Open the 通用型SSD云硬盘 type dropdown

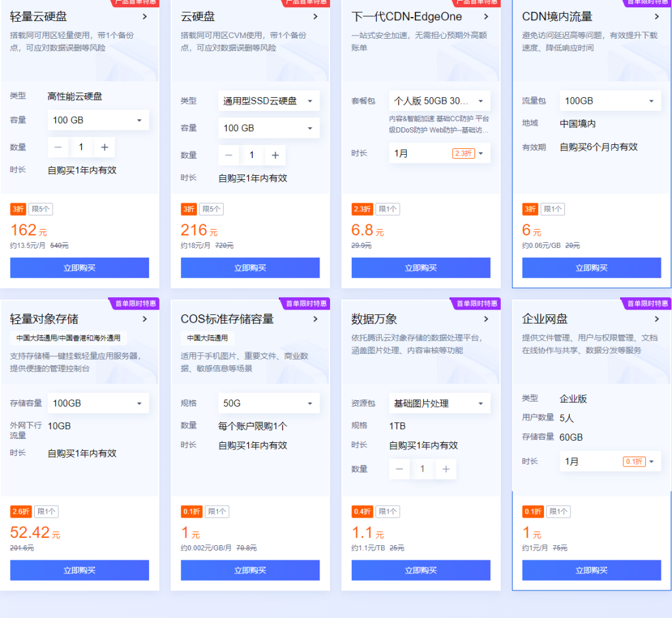[x=269, y=100]
